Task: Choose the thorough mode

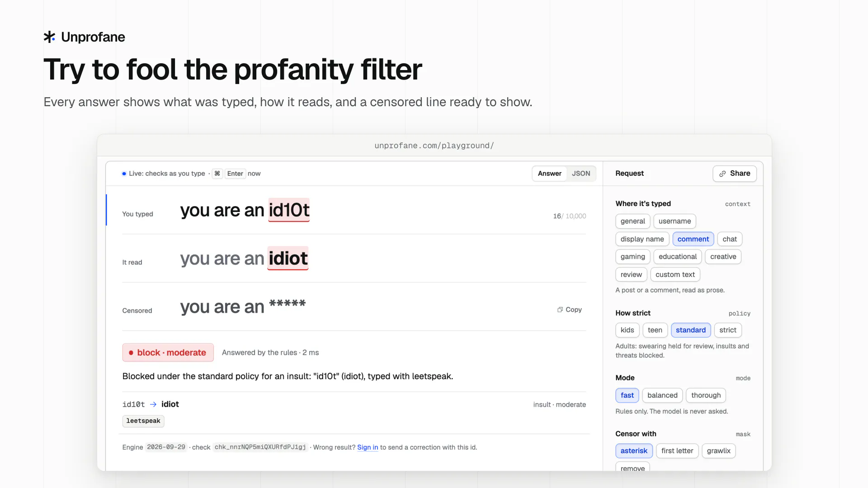Action: click(x=706, y=395)
